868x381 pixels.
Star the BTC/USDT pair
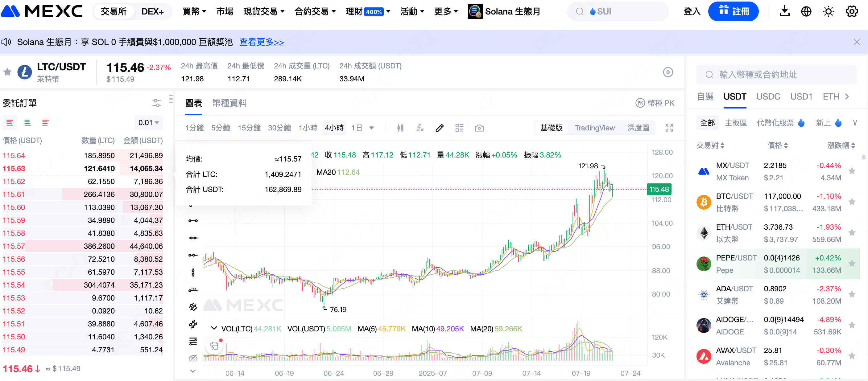(x=852, y=202)
